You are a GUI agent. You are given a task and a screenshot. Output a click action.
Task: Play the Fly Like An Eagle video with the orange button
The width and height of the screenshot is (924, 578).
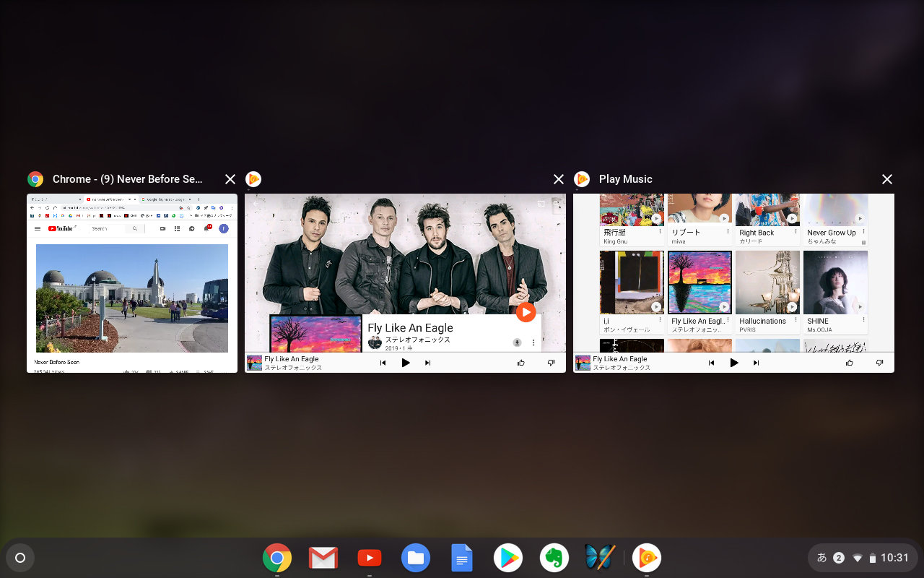(526, 312)
